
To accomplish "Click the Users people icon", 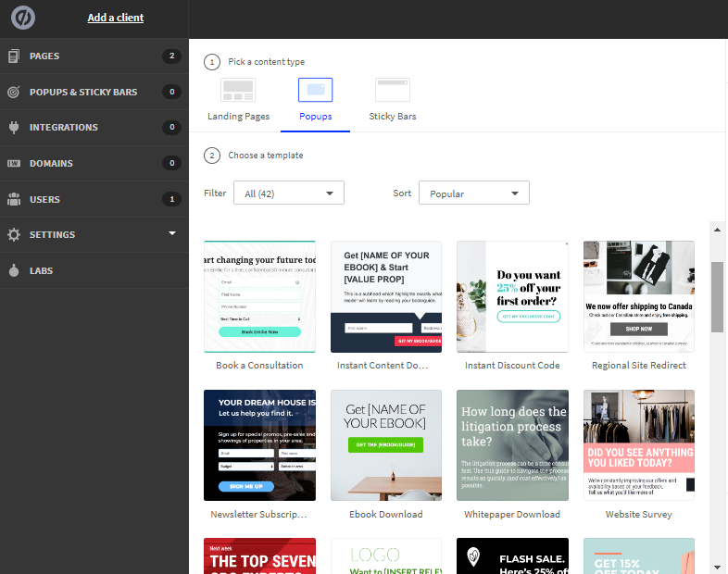I will [x=14, y=199].
